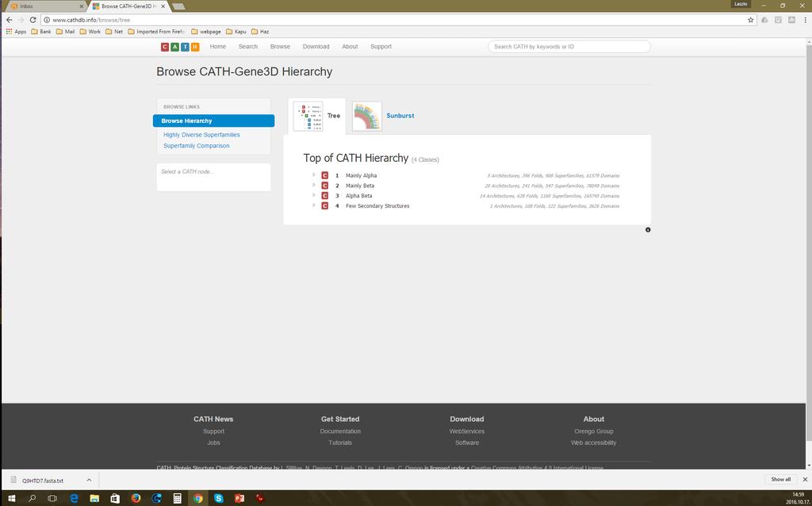This screenshot has height=506, width=812.
Task: Open the Windows Store from the taskbar
Action: (x=115, y=498)
